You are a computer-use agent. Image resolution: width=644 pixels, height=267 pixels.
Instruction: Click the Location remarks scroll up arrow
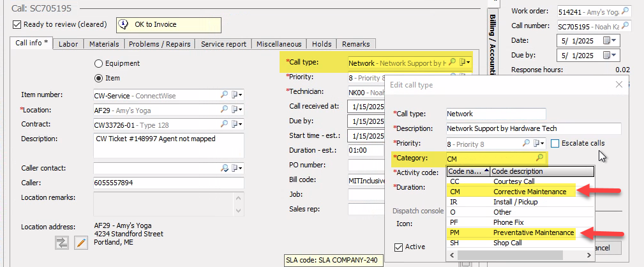click(x=239, y=199)
